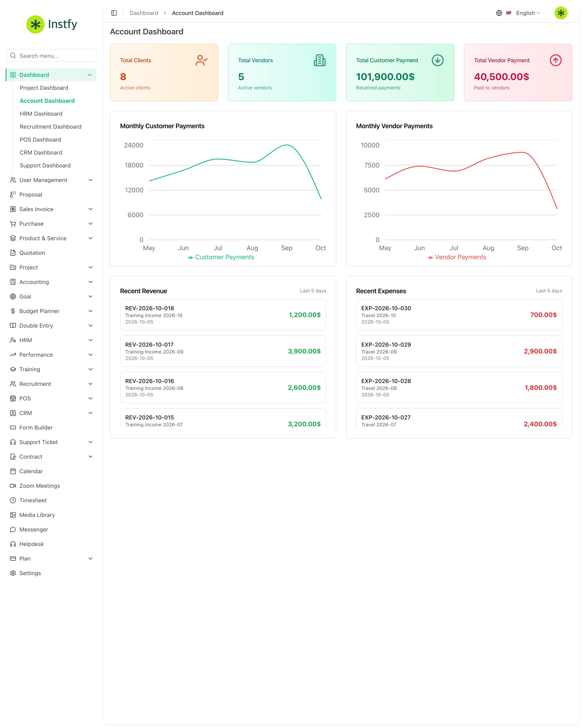Expand the Plan submenu chevron

pyautogui.click(x=91, y=558)
